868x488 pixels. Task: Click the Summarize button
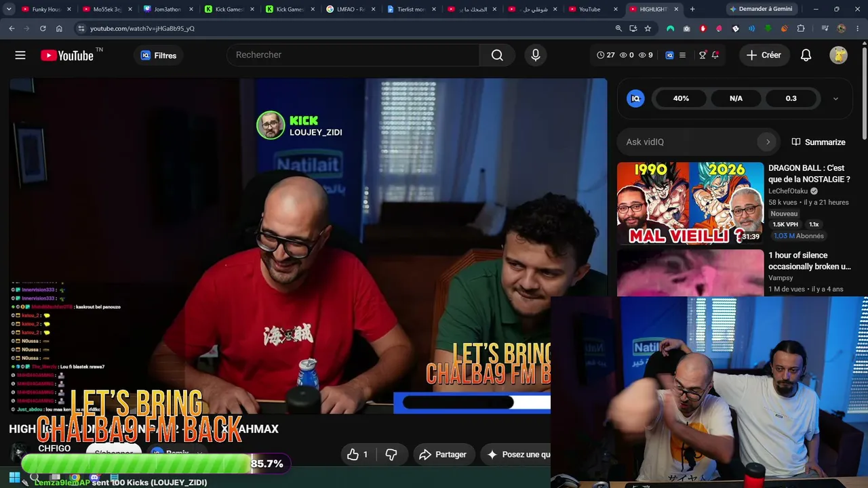pyautogui.click(x=818, y=142)
